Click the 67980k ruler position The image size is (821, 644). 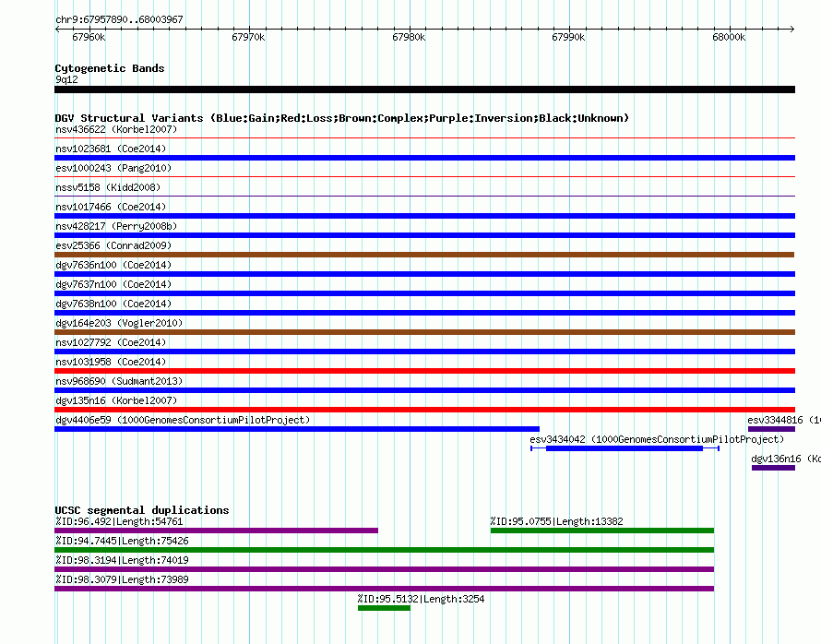[409, 37]
